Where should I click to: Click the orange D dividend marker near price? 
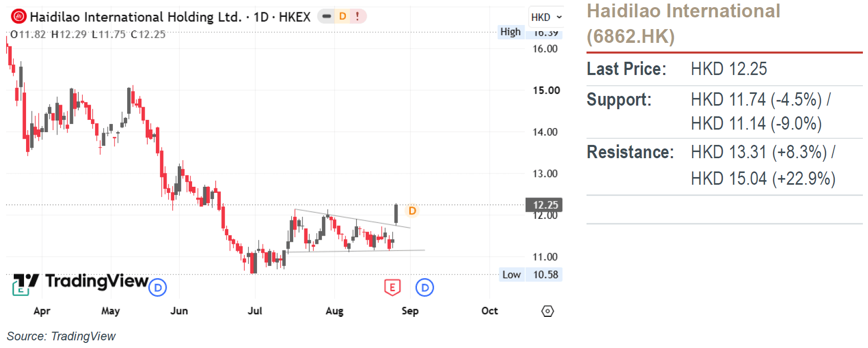tap(412, 211)
